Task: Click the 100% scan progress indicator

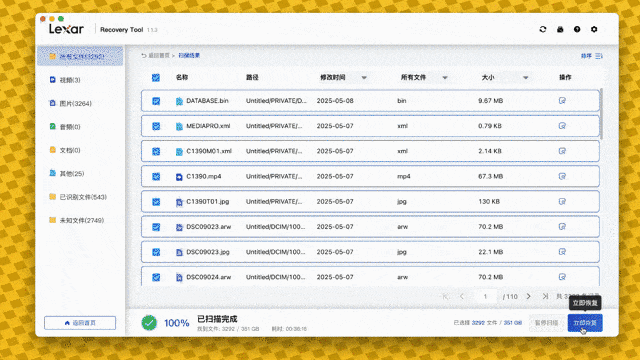Action: coord(177,323)
